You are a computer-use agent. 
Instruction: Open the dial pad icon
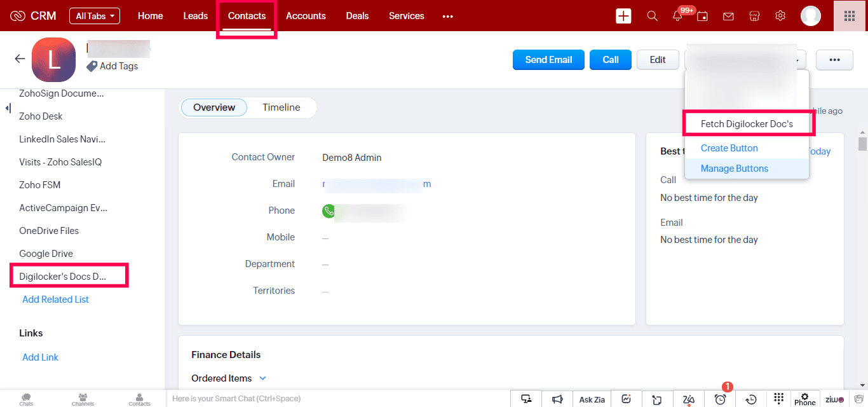click(x=779, y=399)
